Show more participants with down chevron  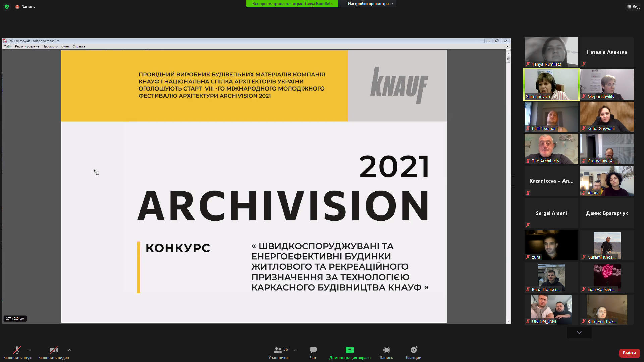pyautogui.click(x=579, y=333)
